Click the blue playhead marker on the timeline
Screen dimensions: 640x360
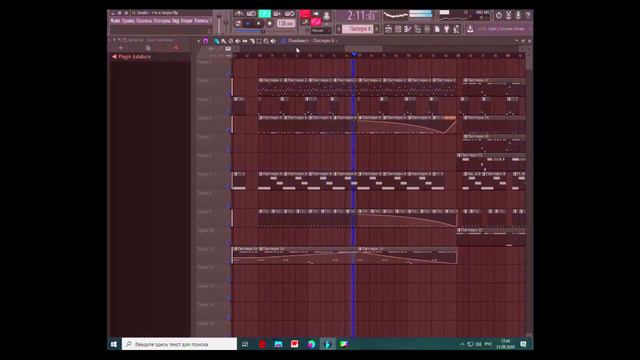(354, 55)
